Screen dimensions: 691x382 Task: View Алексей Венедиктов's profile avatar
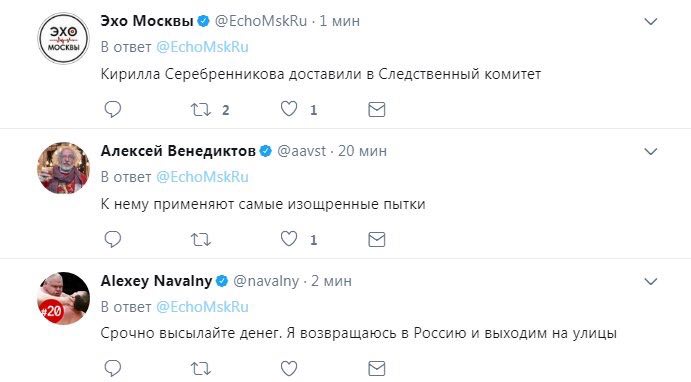coord(63,168)
